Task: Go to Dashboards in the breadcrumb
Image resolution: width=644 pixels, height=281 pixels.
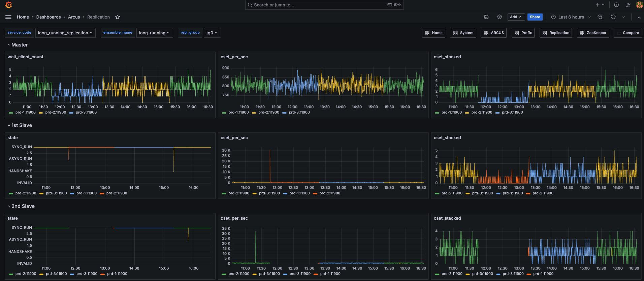Action: pyautogui.click(x=49, y=17)
